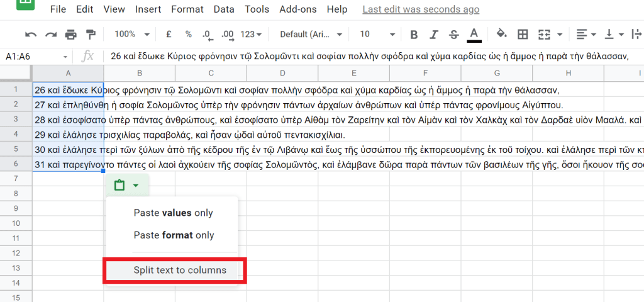This screenshot has width=644, height=302.
Task: Open the Borders grid icon
Action: coord(523,34)
